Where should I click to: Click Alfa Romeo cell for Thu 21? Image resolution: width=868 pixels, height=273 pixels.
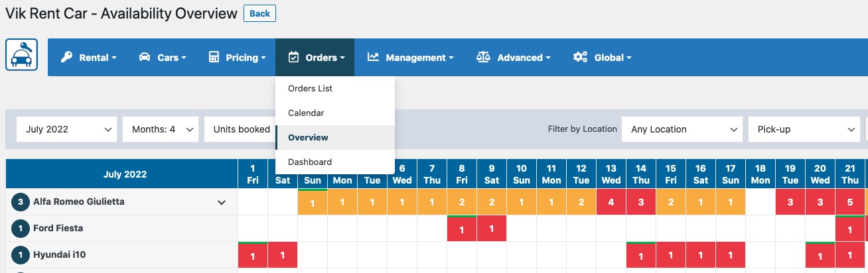click(x=850, y=202)
